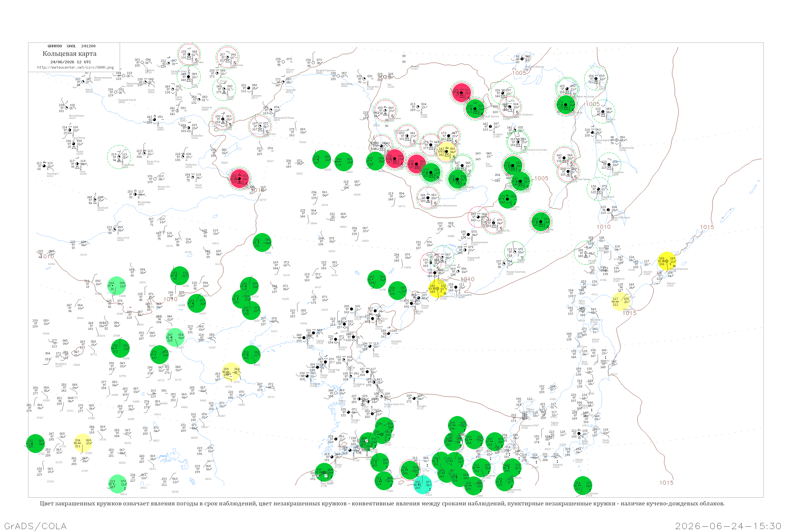
Task: Click the station label "Ullungdo"
Action: [421, 406]
